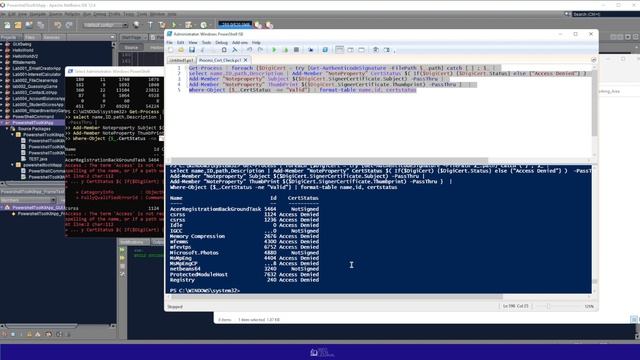This screenshot has width=640, height=360.
Task: Open NetBeans configuration dropdown
Action: pyautogui.click(x=105, y=25)
